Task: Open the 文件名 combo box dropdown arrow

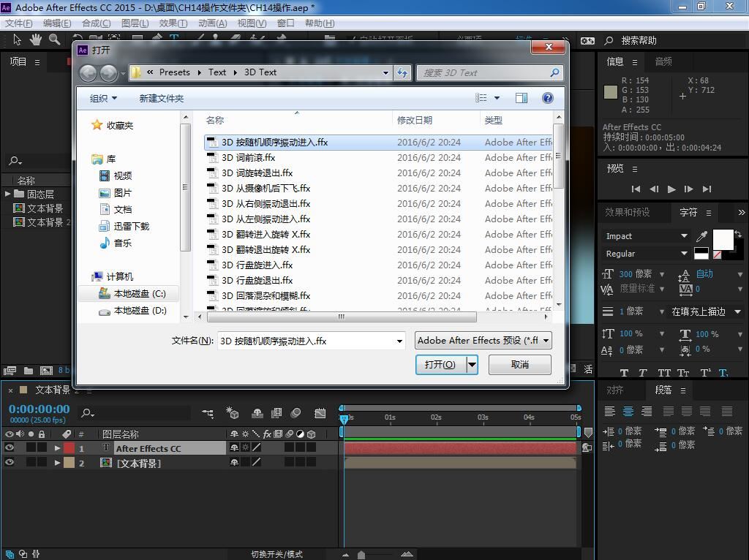Action: coord(399,341)
